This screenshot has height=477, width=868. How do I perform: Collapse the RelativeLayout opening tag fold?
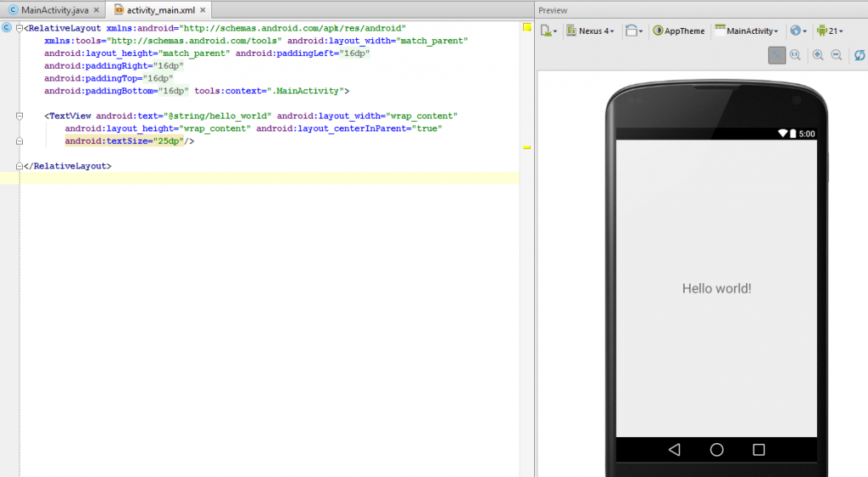[19, 28]
